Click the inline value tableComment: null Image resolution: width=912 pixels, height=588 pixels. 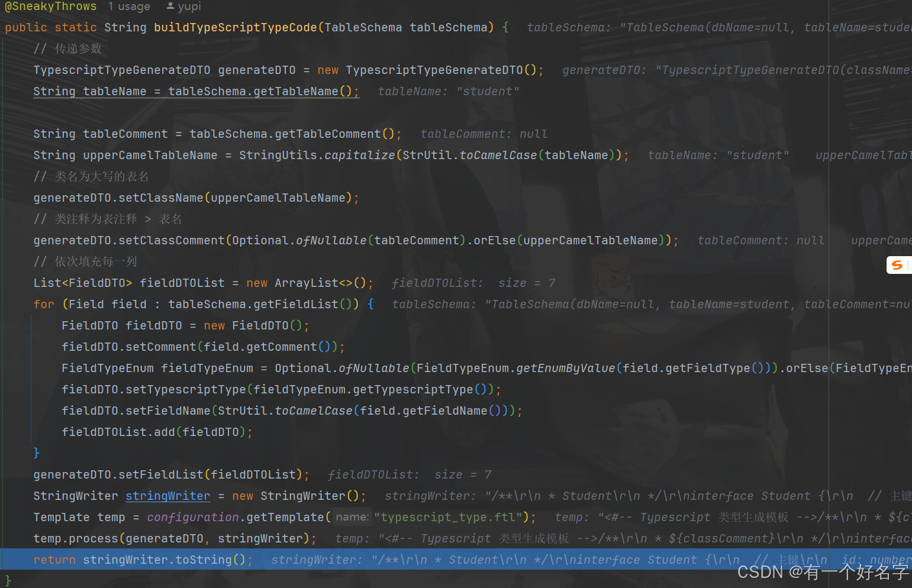(484, 134)
